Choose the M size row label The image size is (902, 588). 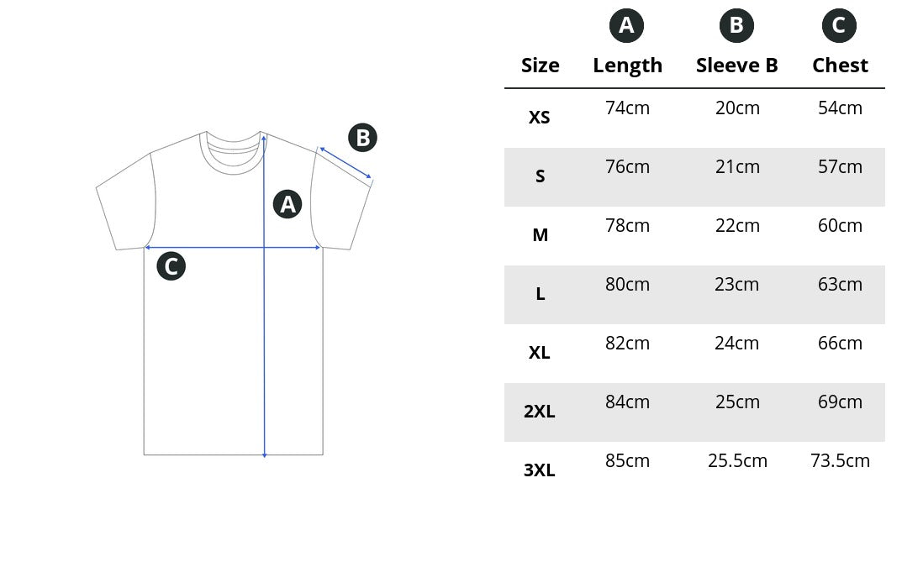(540, 235)
